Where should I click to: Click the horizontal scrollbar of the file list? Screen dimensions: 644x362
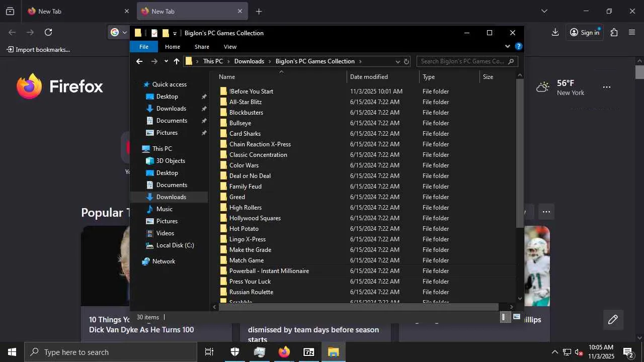click(x=358, y=307)
